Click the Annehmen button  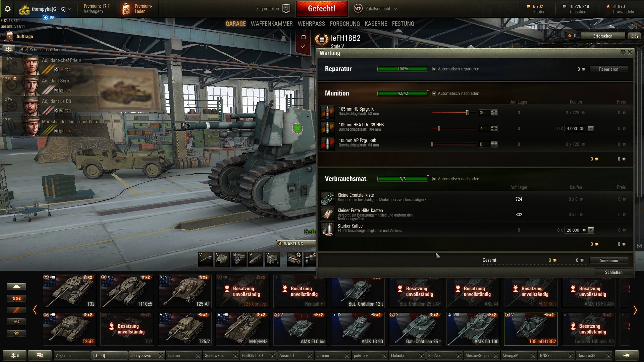point(608,260)
